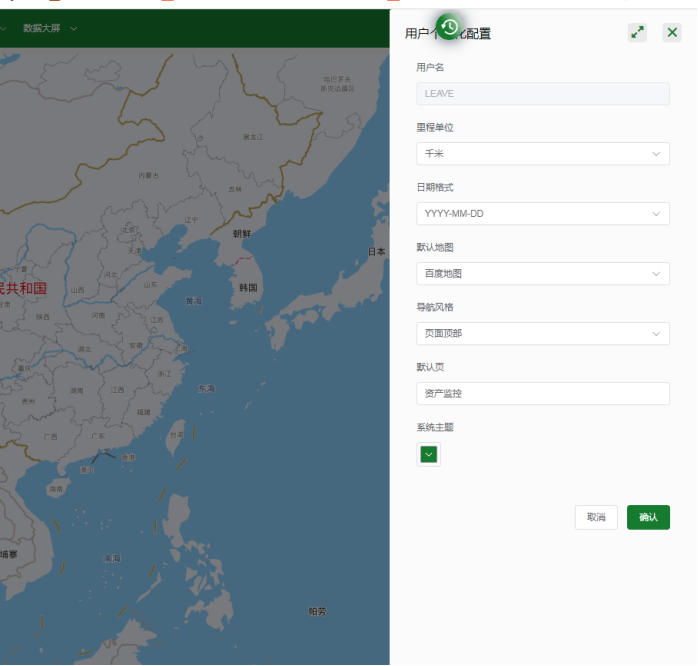Expand the settings panel to fullscreen

[x=637, y=32]
